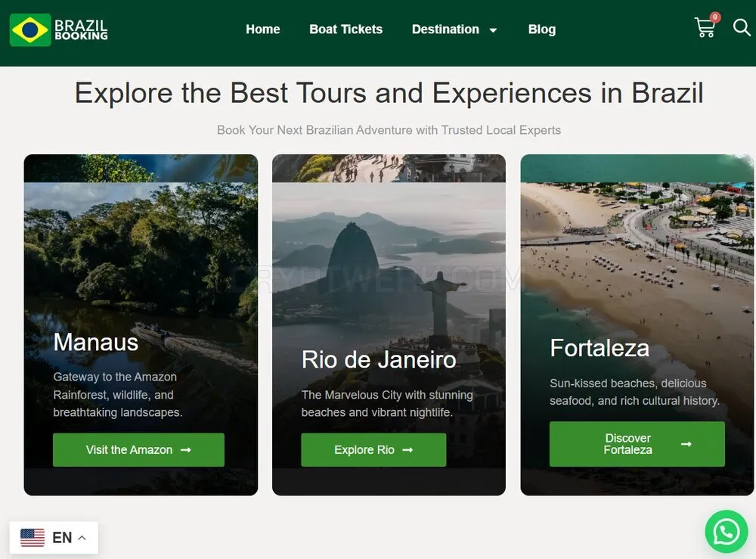Open the Blog menu item

(x=542, y=30)
